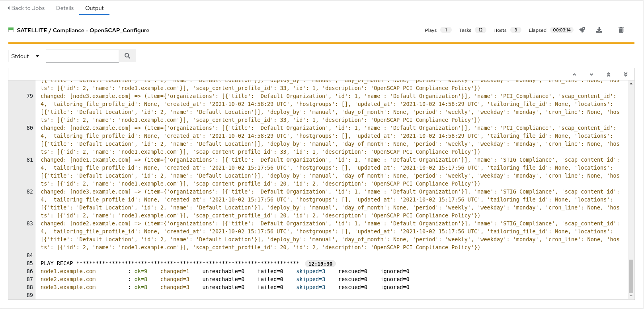Click the job title SATELLITE / Compliance - OpenSCAP_Configure
The width and height of the screenshot is (644, 309).
point(83,30)
